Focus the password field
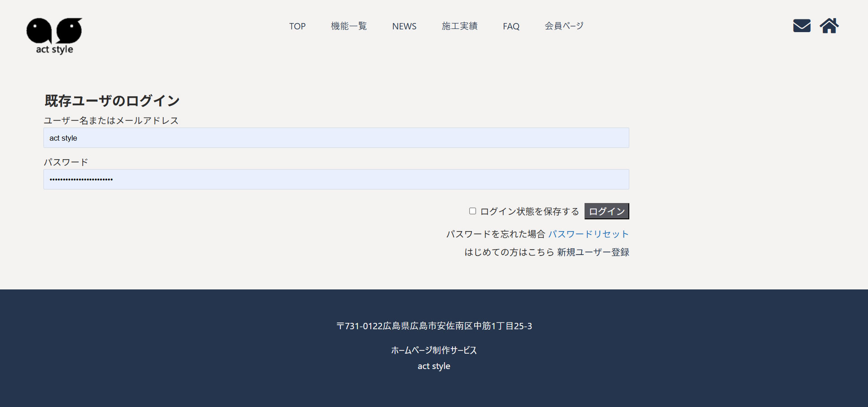This screenshot has height=407, width=868. (336, 180)
